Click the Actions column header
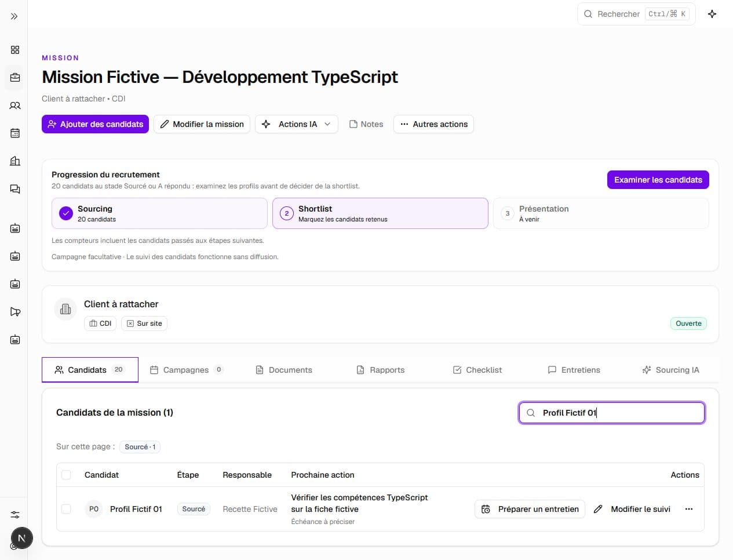The width and height of the screenshot is (733, 560). pos(685,475)
